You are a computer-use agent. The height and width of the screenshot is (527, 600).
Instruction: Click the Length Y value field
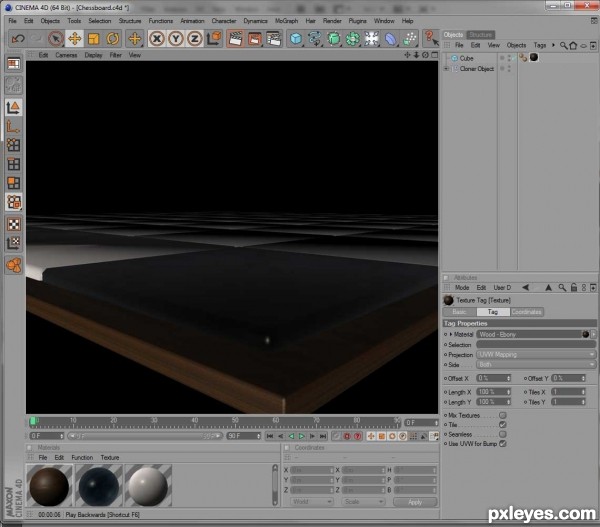[x=494, y=402]
